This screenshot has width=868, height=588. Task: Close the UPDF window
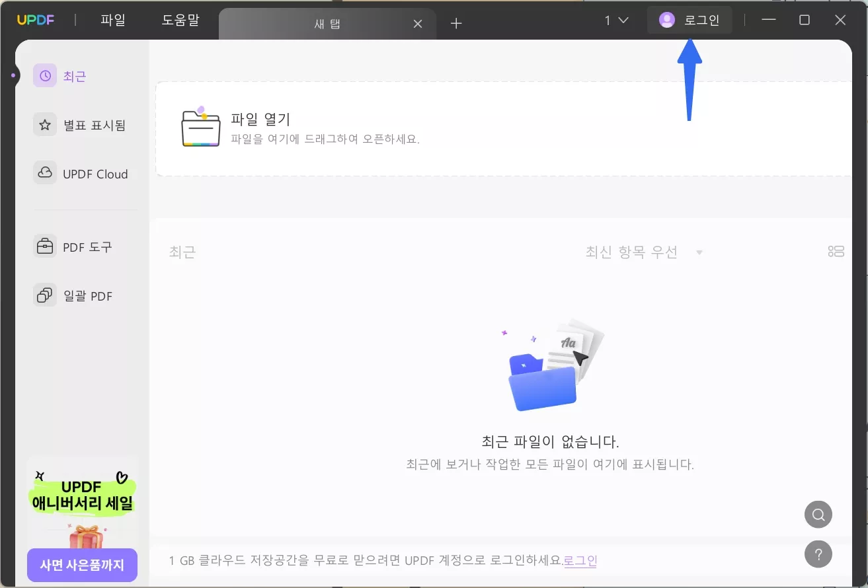tap(840, 20)
